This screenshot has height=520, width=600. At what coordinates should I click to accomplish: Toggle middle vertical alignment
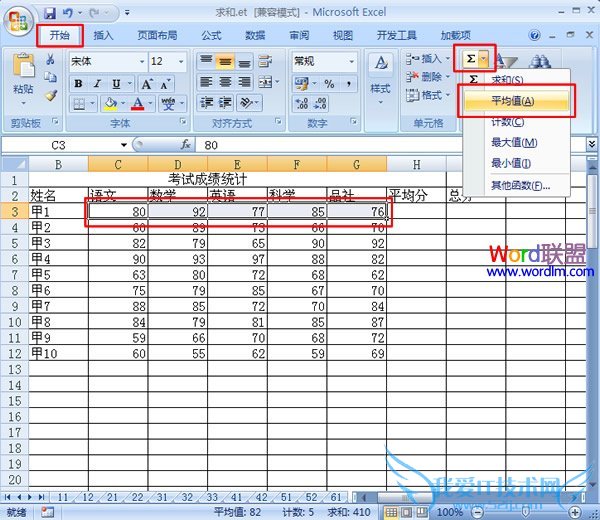[x=225, y=60]
